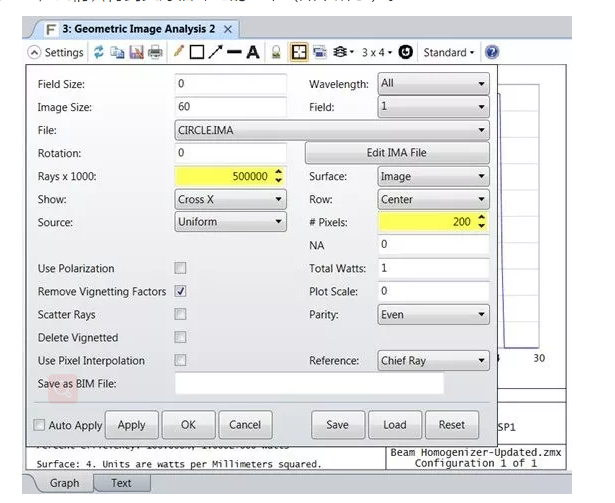Open the Row Center dropdown
615x503 pixels.
(x=433, y=199)
